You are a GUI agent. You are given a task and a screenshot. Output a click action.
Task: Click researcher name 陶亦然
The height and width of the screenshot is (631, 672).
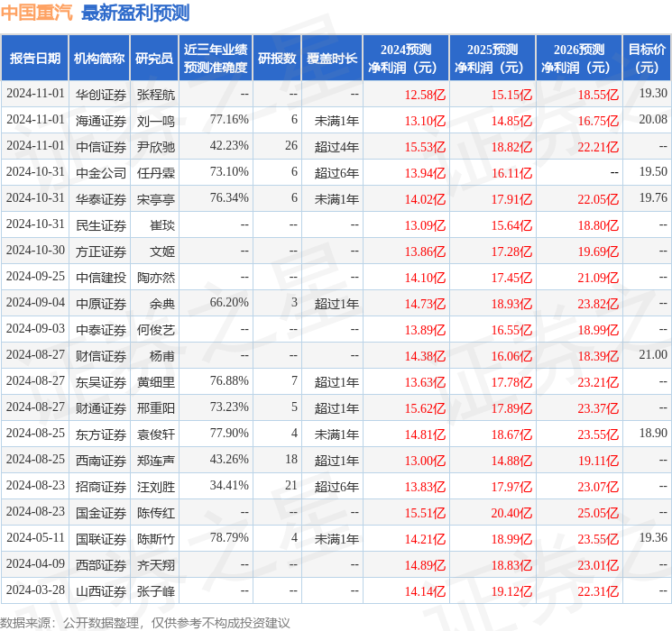[x=156, y=278]
